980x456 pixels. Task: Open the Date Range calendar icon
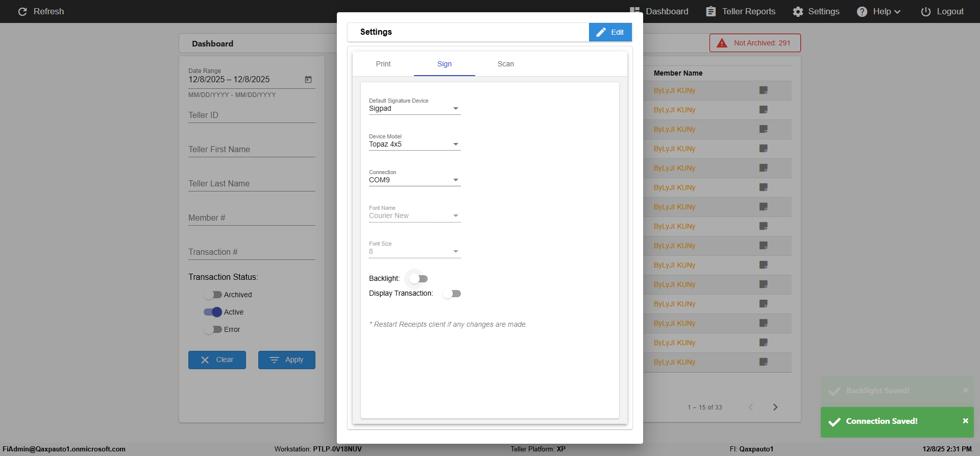click(x=308, y=79)
